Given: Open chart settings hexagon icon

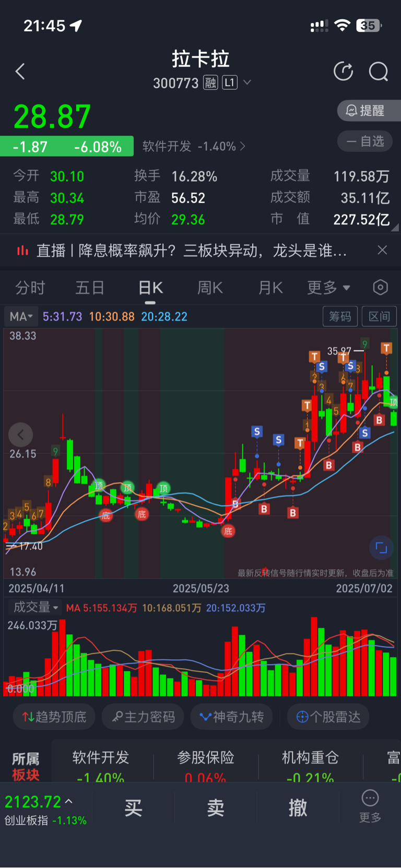Looking at the screenshot, I should click(381, 287).
